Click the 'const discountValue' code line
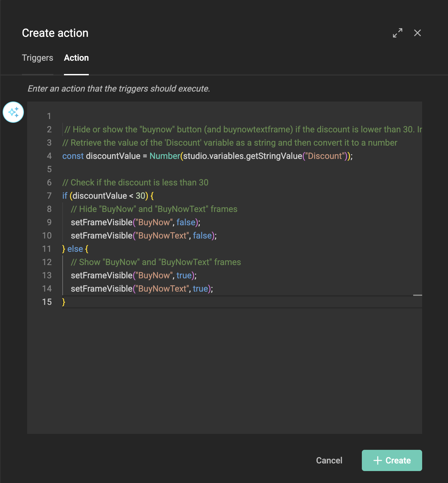The width and height of the screenshot is (448, 483). click(x=207, y=156)
